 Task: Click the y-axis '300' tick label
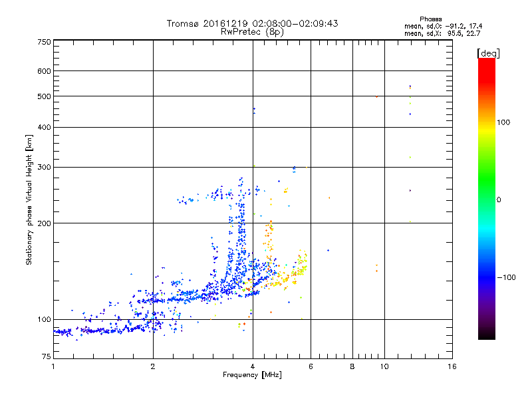coord(44,168)
